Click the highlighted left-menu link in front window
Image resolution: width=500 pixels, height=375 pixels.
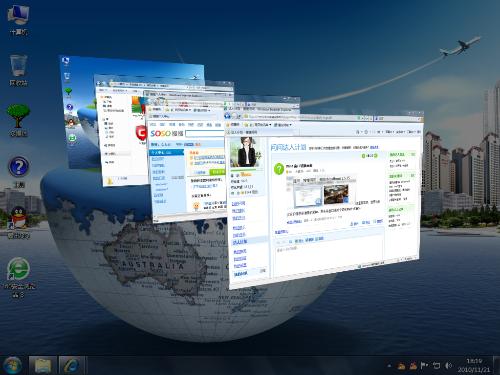pos(240,242)
